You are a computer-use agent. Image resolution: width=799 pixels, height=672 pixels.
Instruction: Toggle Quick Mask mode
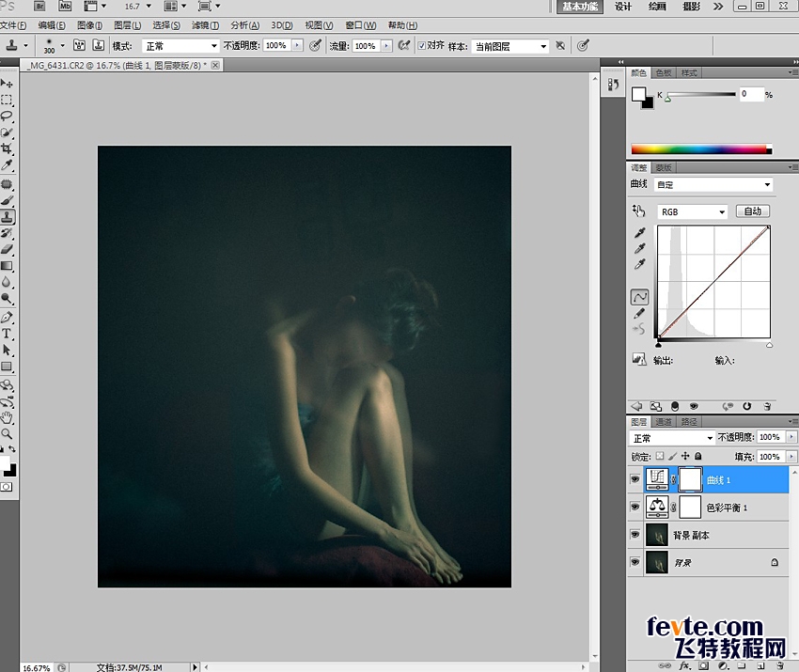tap(7, 487)
